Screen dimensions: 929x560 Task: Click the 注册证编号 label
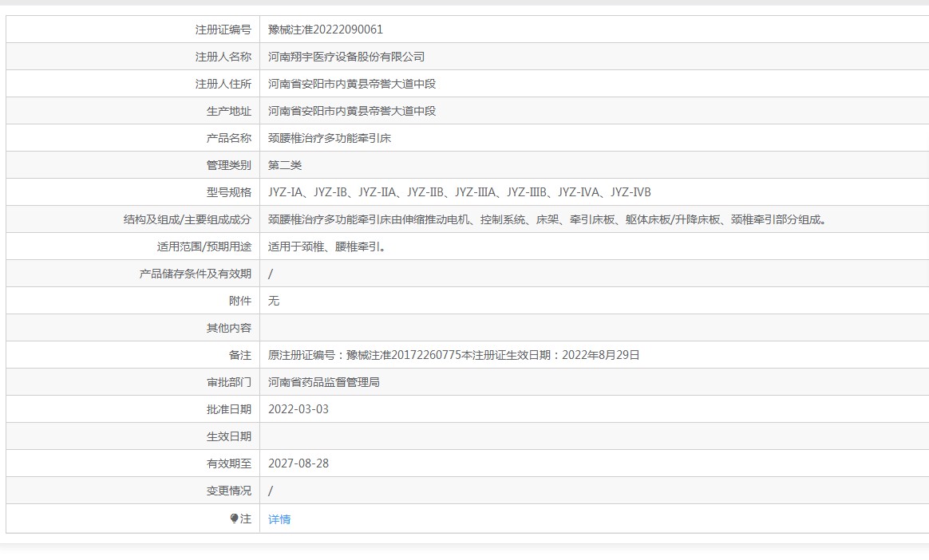tap(223, 30)
